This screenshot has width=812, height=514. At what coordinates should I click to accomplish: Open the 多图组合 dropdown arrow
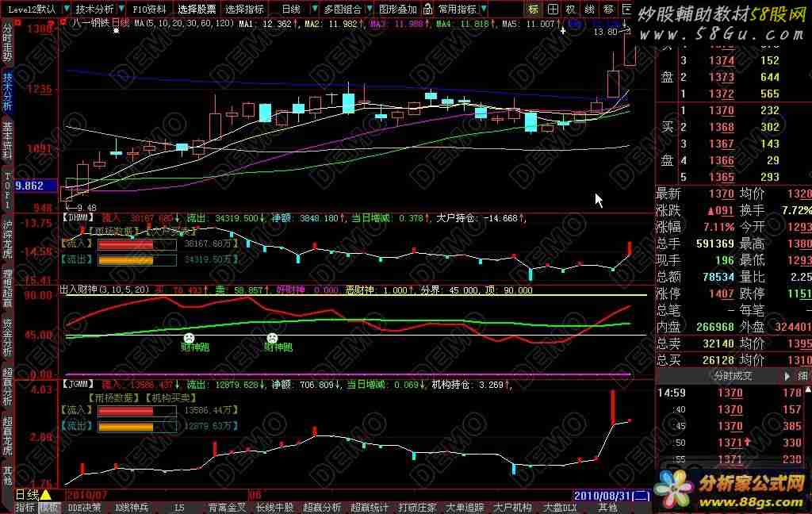(370, 9)
